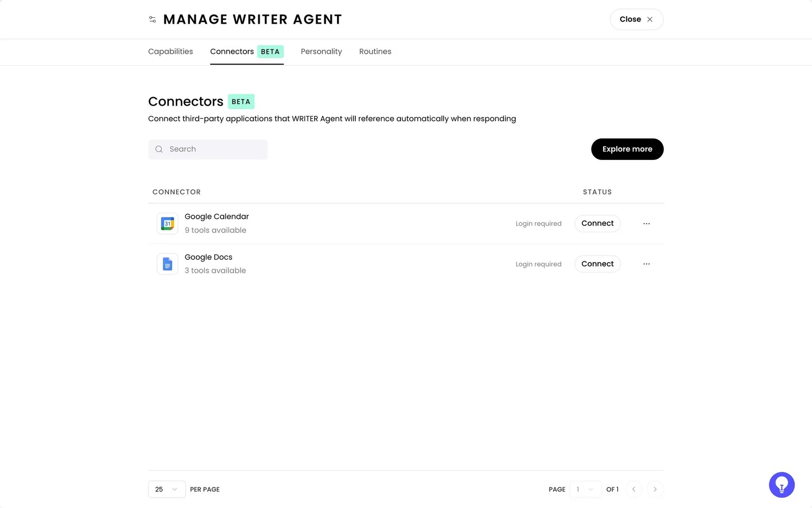Click the BETA badge next to Connectors heading
812x508 pixels.
(241, 102)
